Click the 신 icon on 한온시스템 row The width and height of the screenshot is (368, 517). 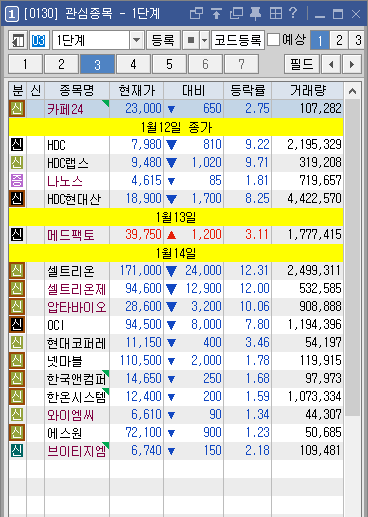17,397
